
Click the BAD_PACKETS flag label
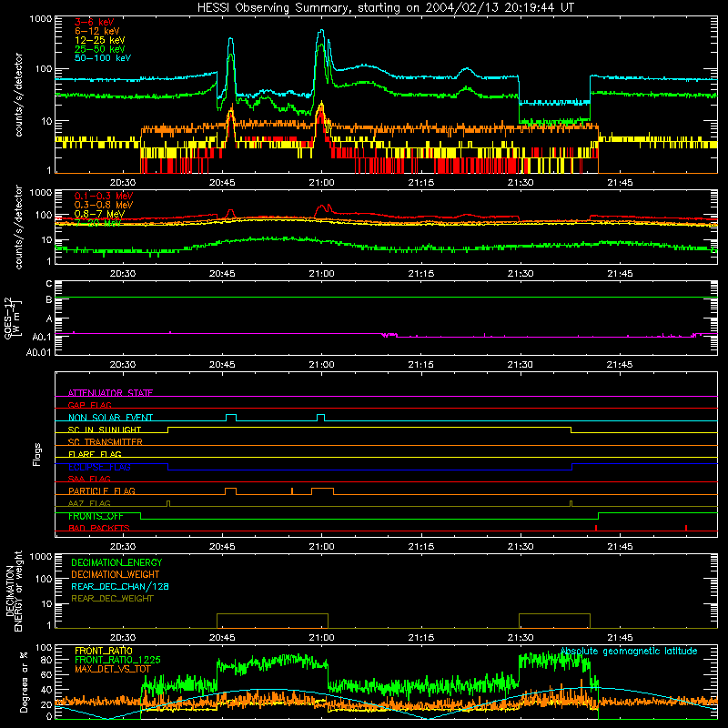[99, 528]
